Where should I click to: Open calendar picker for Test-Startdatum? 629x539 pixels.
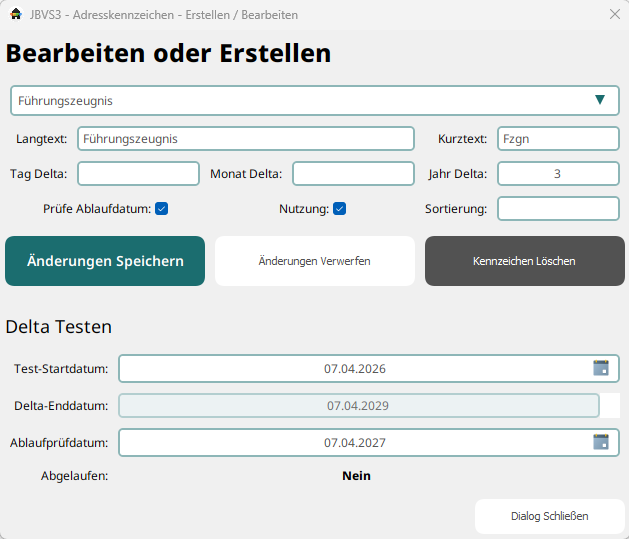click(600, 368)
